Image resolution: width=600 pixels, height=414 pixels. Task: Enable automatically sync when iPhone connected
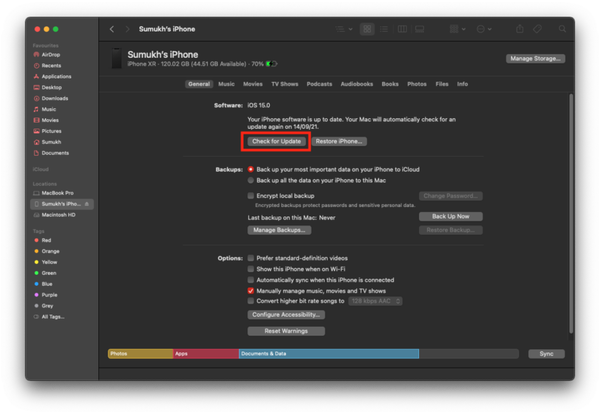251,280
